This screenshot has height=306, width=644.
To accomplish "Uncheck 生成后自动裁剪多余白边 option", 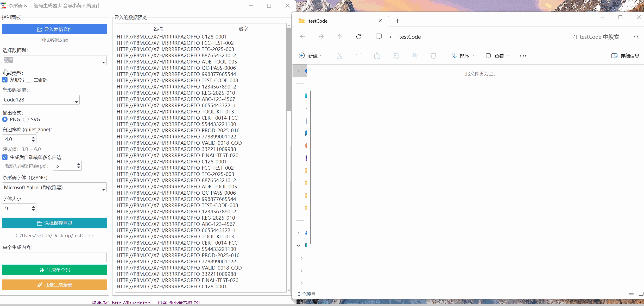I will pyautogui.click(x=5, y=157).
